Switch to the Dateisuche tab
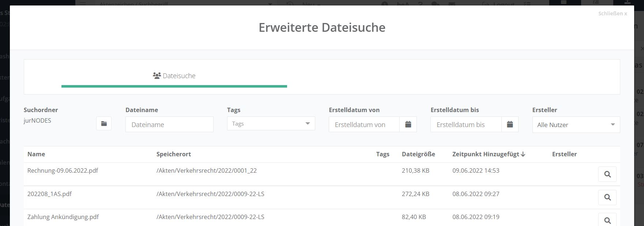The height and width of the screenshot is (226, 644). (x=174, y=76)
